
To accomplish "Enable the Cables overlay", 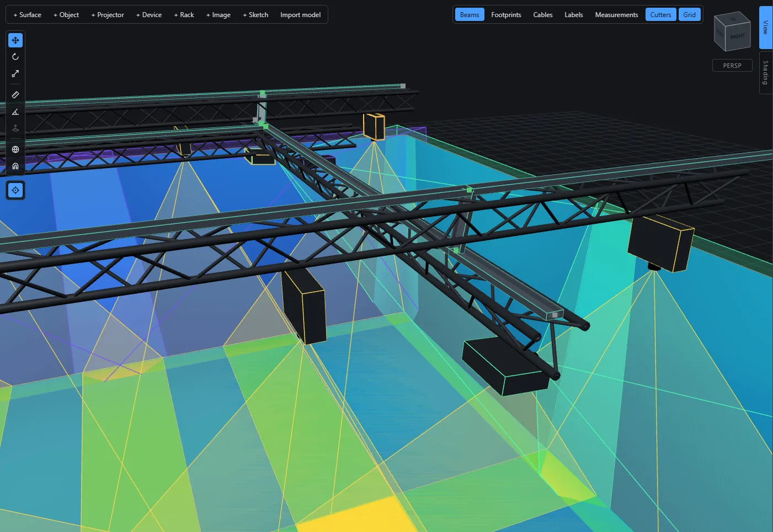I will (543, 15).
